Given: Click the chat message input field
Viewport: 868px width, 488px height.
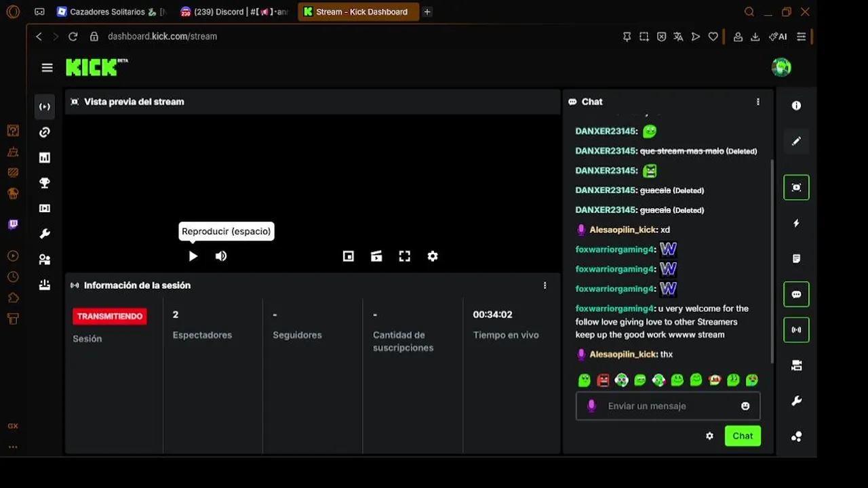Looking at the screenshot, I should click(x=668, y=406).
